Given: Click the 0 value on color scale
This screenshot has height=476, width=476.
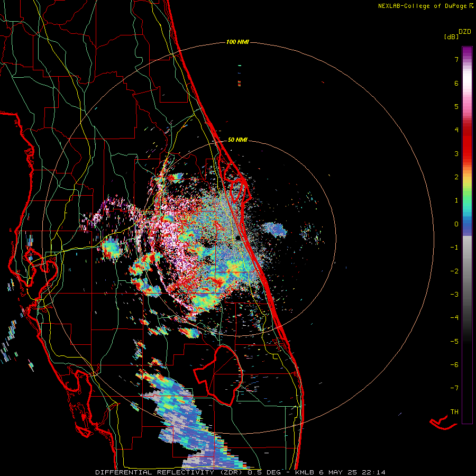Looking at the screenshot, I should pos(456,224).
